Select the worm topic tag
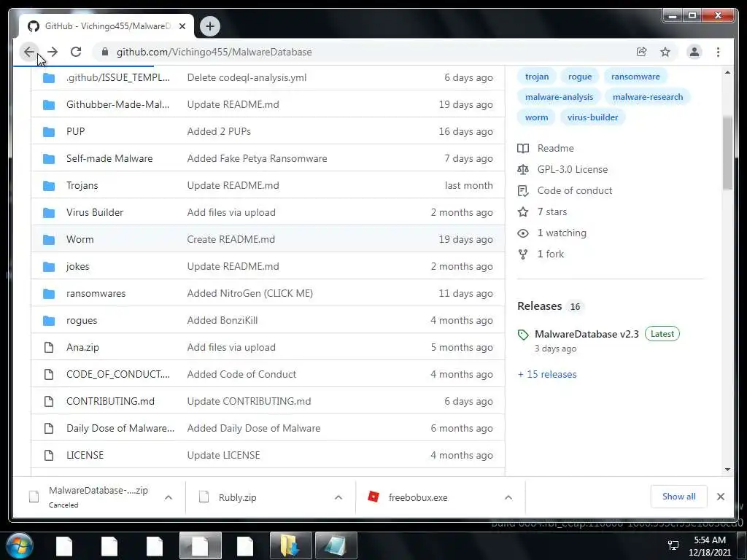Screen dimensions: 747x560 point(536,117)
